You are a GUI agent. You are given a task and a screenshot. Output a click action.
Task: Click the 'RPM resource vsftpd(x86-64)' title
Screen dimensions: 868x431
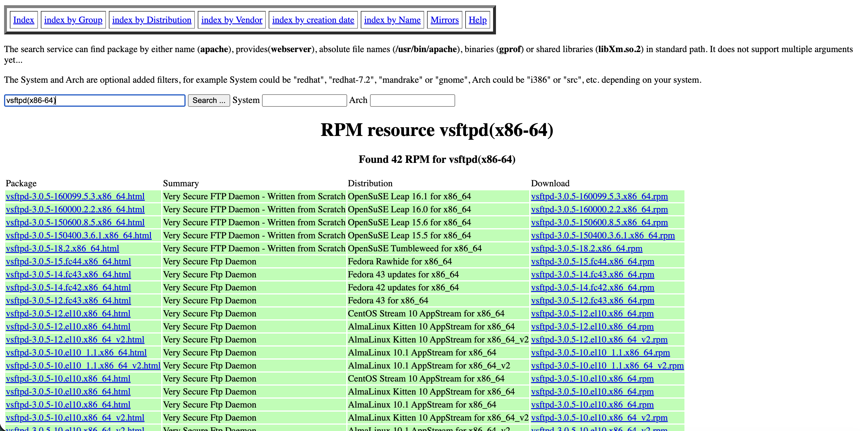pyautogui.click(x=437, y=130)
